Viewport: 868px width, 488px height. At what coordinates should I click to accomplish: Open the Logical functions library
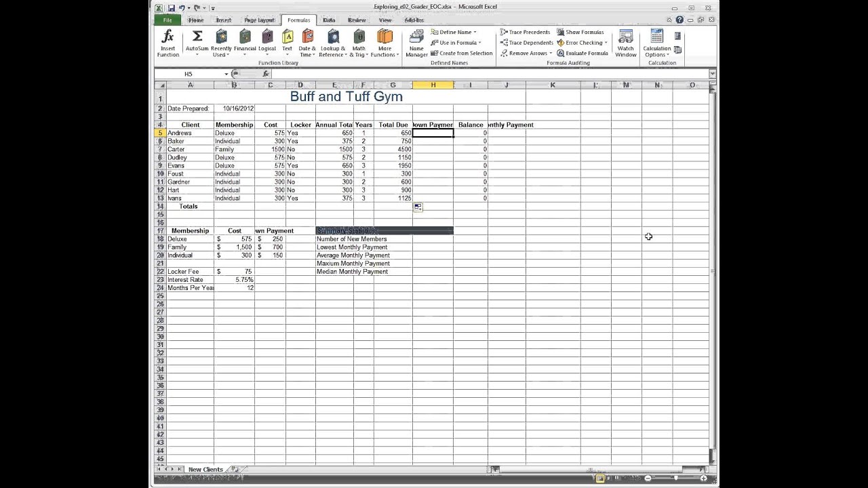tap(267, 43)
